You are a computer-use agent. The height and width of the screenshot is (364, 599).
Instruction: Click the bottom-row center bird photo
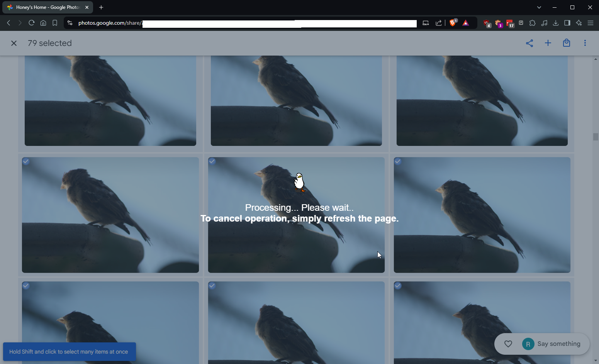(296, 323)
